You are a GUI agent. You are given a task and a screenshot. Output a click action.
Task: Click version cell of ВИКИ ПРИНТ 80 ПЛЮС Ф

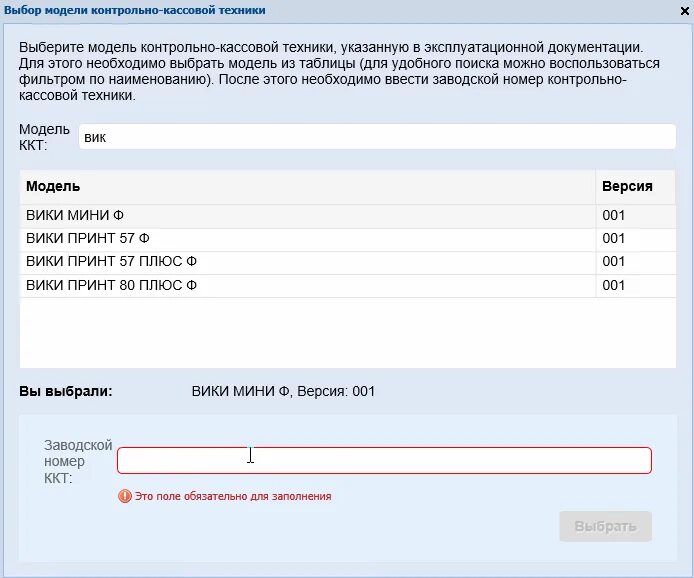click(636, 285)
